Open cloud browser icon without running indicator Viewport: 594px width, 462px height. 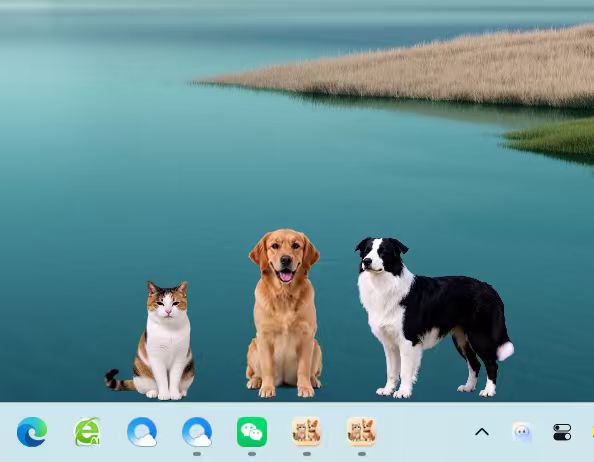coord(142,432)
